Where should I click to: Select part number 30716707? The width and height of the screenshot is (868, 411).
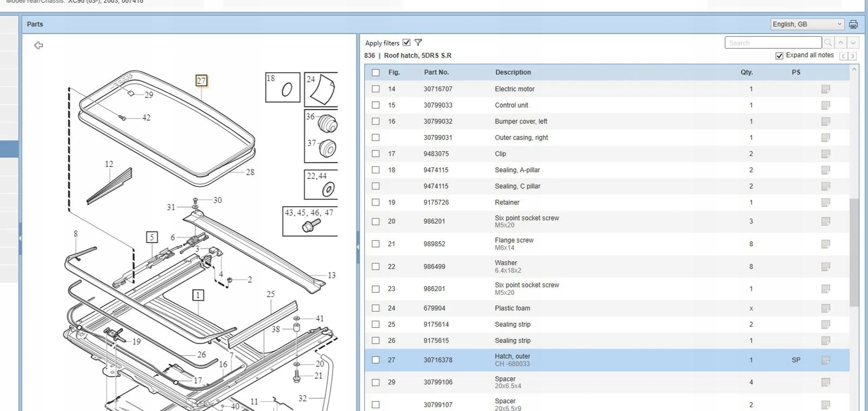click(438, 89)
